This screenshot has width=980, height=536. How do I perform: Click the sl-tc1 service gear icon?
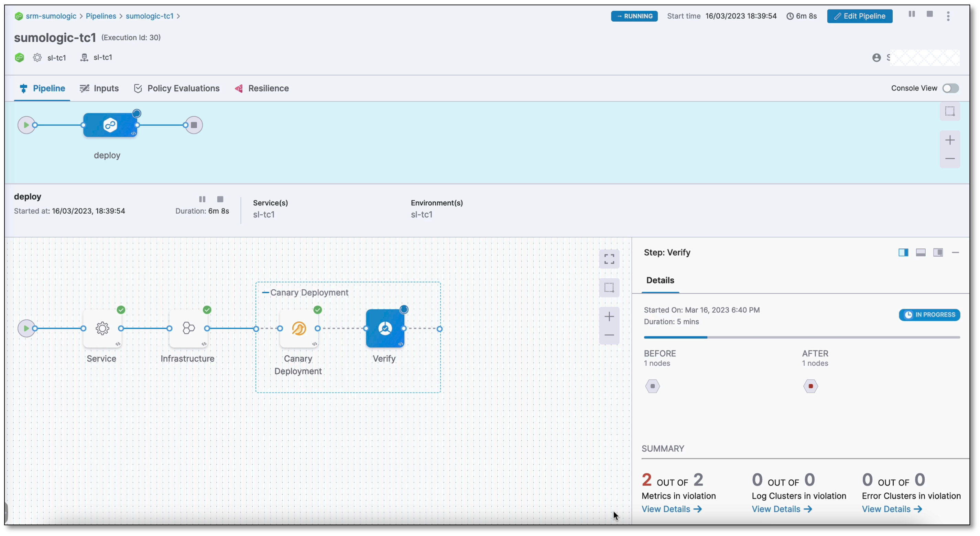point(37,57)
